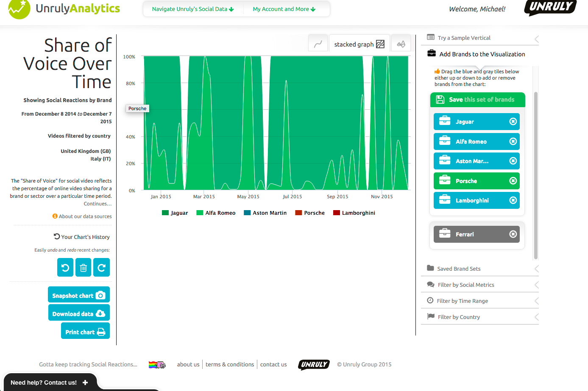This screenshot has width=588, height=391.
Task: Expand the Continues… description text
Action: 98,204
